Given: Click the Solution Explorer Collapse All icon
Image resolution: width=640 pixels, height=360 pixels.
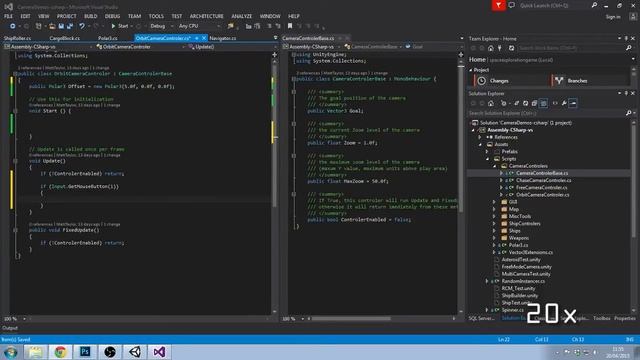Looking at the screenshot, I should point(534,103).
